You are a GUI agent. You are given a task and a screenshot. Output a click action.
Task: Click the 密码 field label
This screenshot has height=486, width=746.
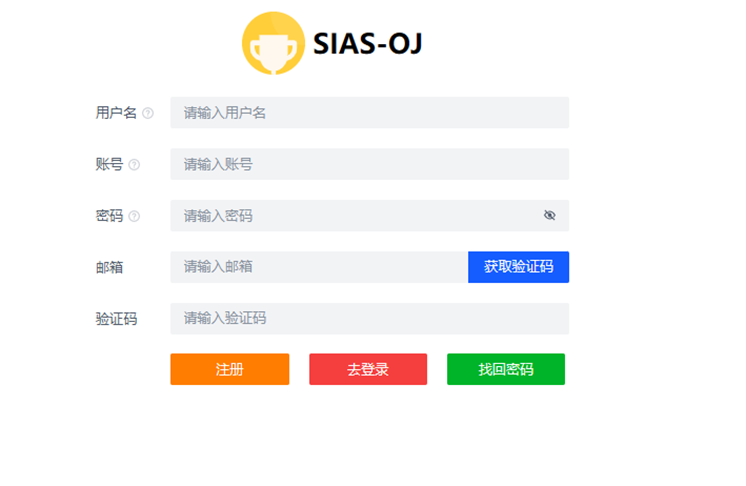(x=109, y=215)
